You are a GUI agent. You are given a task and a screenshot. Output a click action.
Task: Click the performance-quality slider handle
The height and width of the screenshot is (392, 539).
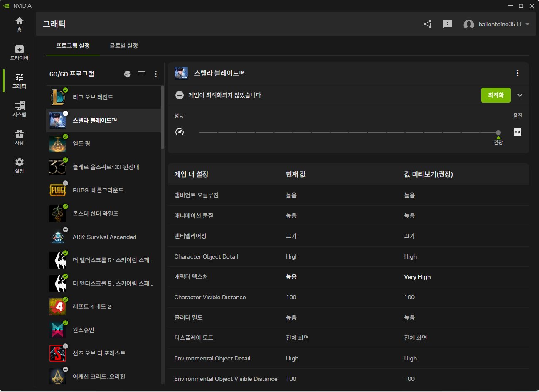[x=498, y=133]
